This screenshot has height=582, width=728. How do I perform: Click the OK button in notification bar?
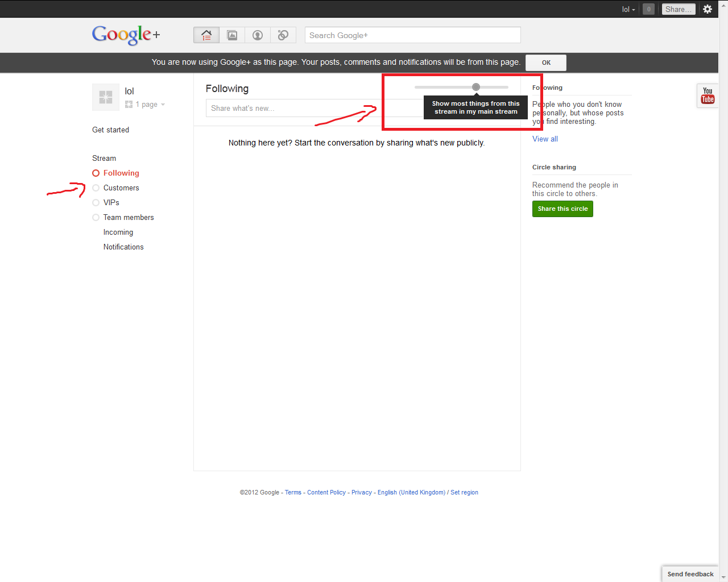[x=546, y=63]
